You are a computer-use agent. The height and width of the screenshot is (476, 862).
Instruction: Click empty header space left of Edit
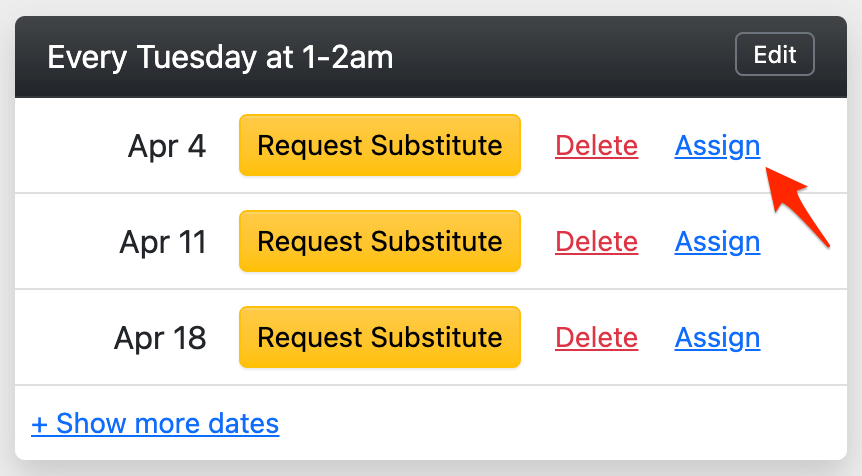pyautogui.click(x=560, y=57)
